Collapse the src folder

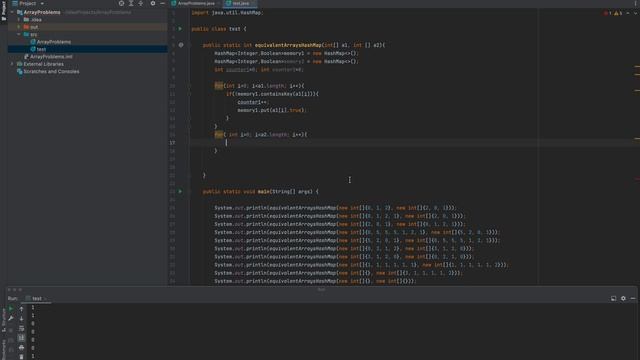[x=19, y=34]
